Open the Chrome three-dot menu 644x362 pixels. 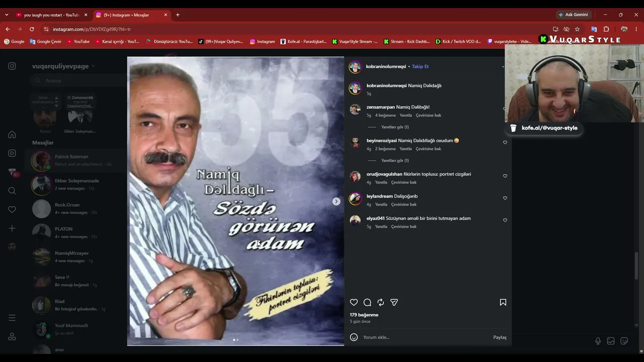click(x=636, y=29)
